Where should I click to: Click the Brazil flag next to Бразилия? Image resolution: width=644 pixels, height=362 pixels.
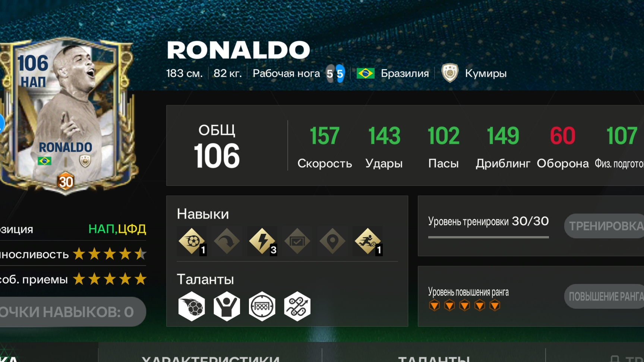tap(365, 73)
